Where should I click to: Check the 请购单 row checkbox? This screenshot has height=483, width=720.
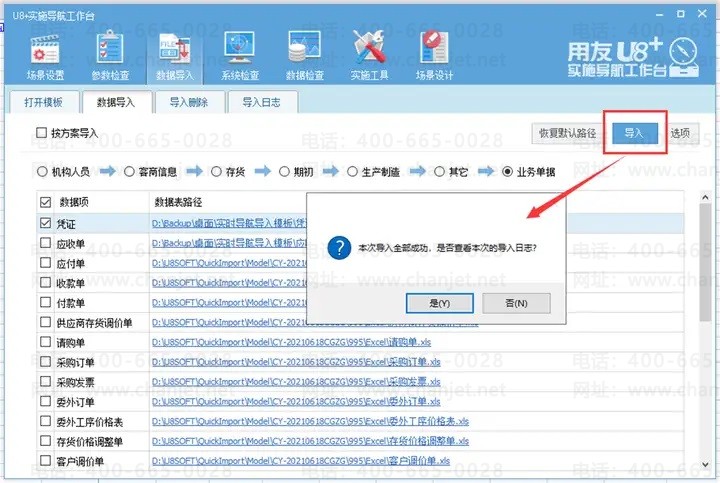45,342
